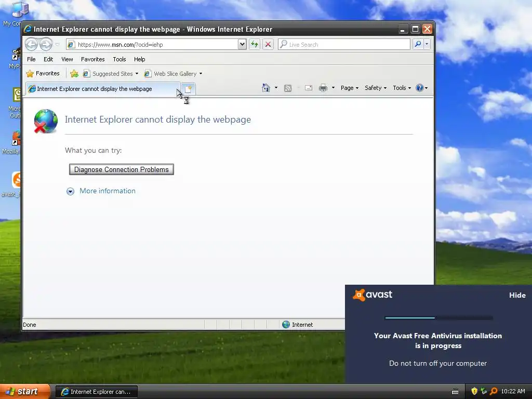Expand the More information arrow icon
The width and height of the screenshot is (532, 399).
tap(70, 191)
